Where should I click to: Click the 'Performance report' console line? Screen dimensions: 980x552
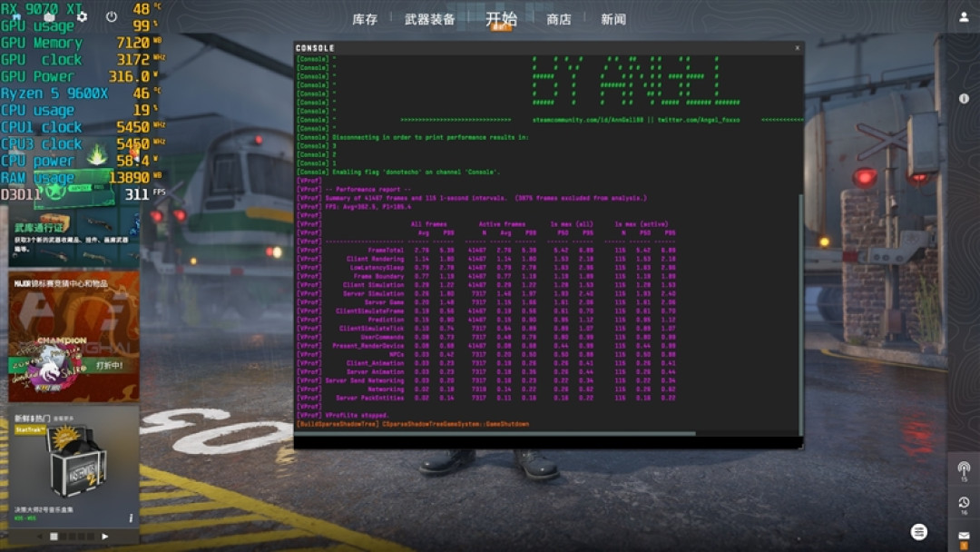point(368,190)
